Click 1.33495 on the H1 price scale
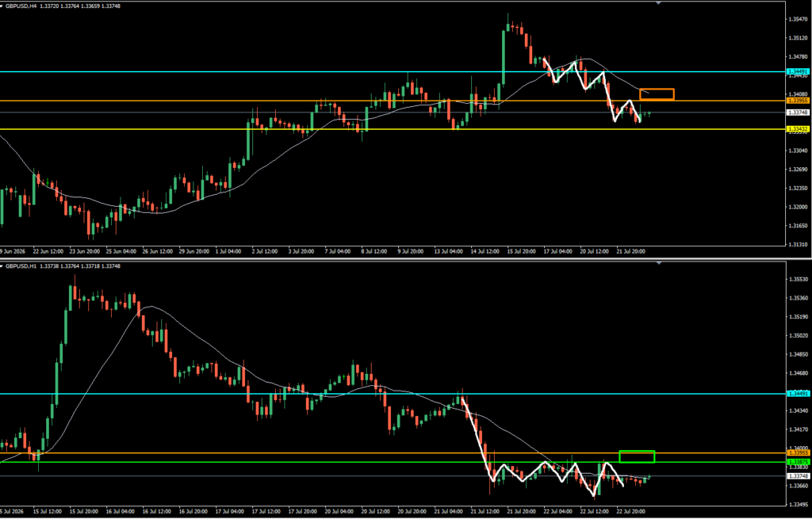Image resolution: width=812 pixels, height=519 pixels. click(x=798, y=505)
